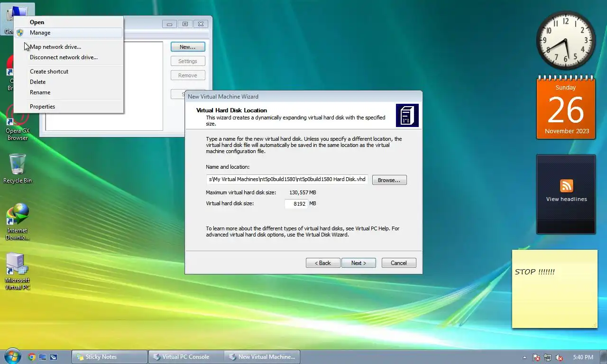The image size is (607, 364).
Task: Go Back in the wizard
Action: 323,263
